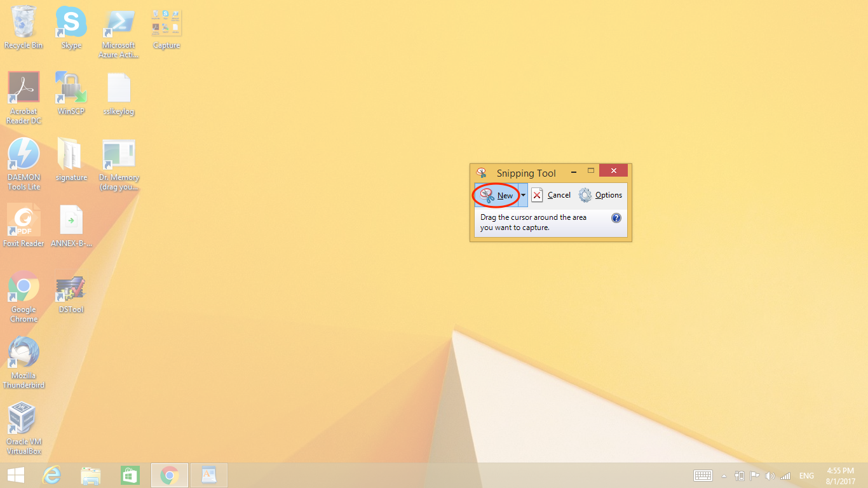Launch Internet Explorer from taskbar
The height and width of the screenshot is (488, 868).
tap(51, 475)
